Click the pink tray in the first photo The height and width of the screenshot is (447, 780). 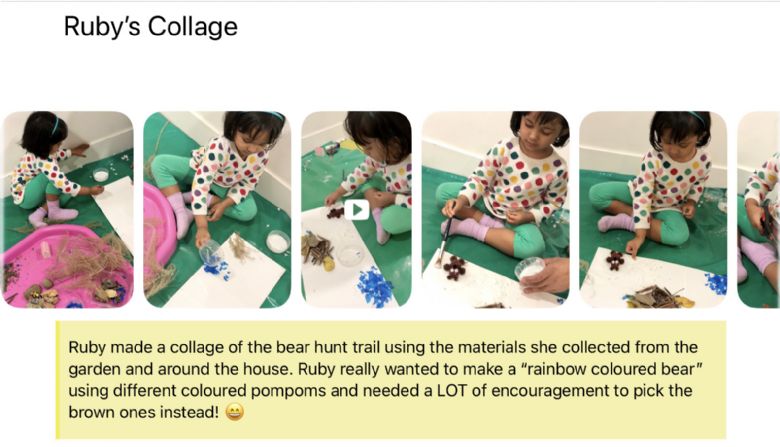tap(65, 266)
